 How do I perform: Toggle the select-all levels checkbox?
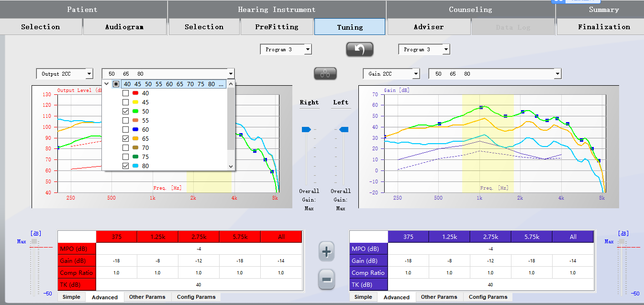pos(116,84)
